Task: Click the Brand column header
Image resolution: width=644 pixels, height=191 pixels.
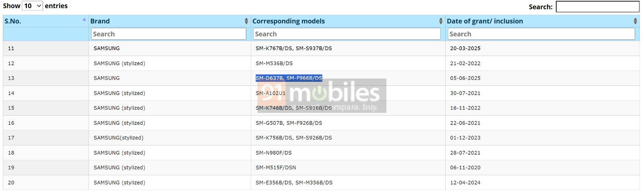Action: coord(100,21)
